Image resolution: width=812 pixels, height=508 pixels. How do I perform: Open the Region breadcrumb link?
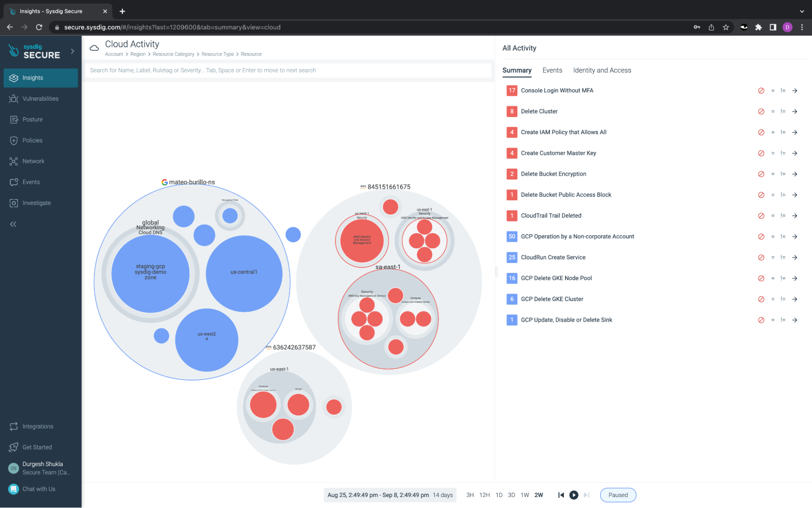coord(138,54)
